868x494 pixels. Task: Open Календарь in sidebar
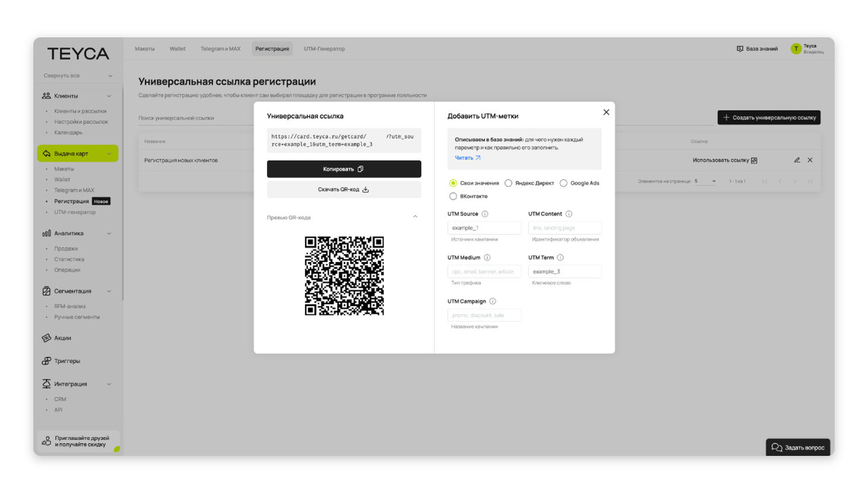(x=68, y=132)
